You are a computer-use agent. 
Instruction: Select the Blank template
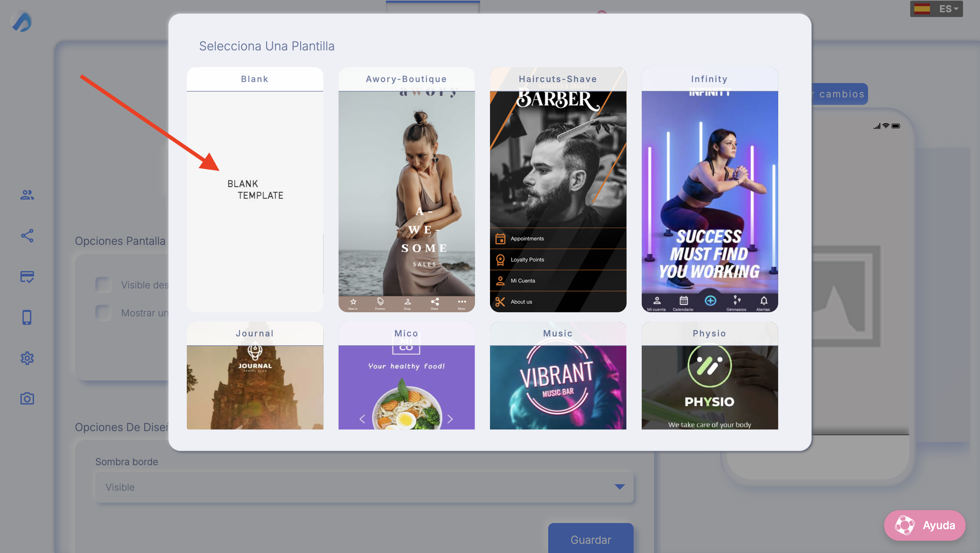(x=255, y=190)
